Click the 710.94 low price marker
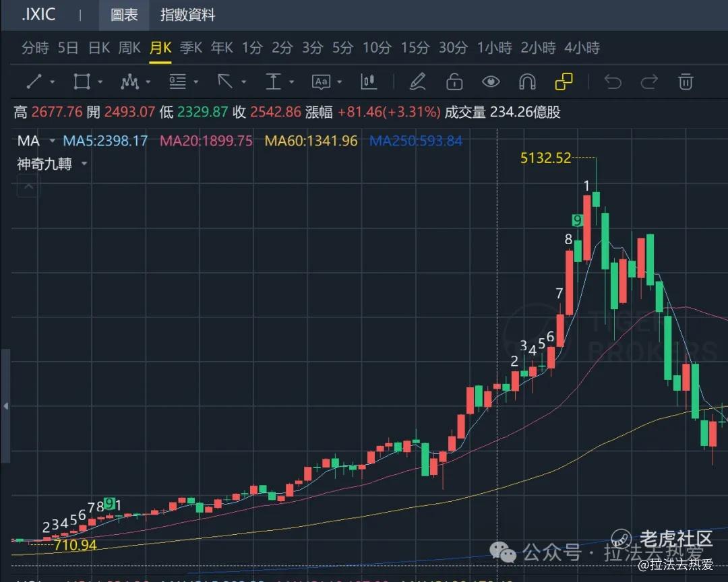This screenshot has width=728, height=582. pos(75,545)
